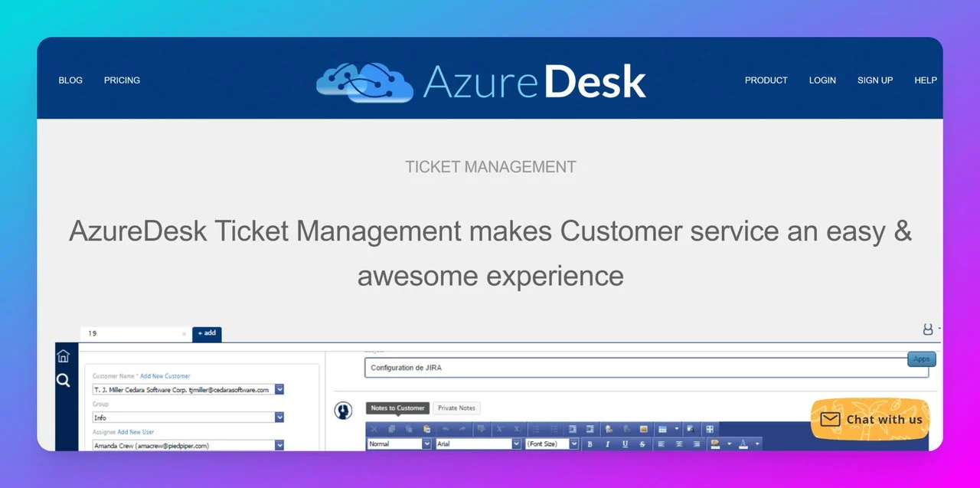Toggle bold formatting in the editor
980x488 pixels.
pos(590,444)
